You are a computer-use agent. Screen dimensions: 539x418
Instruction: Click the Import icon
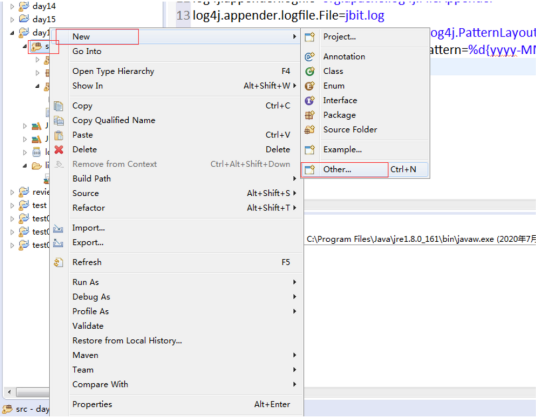[58, 229]
